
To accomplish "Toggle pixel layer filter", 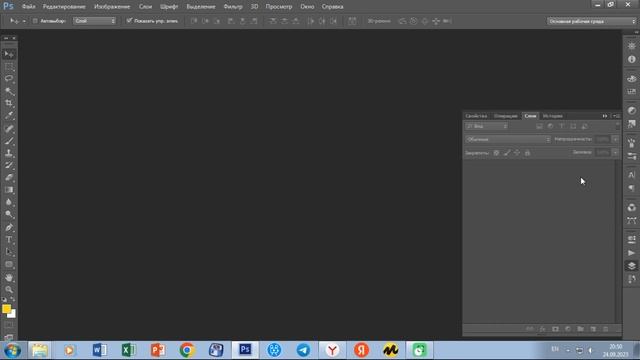I will click(x=539, y=127).
